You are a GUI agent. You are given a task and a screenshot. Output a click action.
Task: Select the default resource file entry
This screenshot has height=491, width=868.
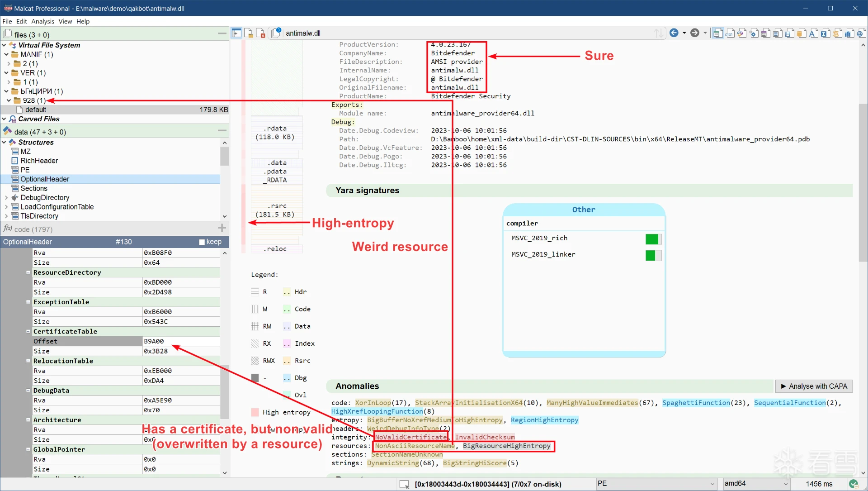(x=36, y=110)
